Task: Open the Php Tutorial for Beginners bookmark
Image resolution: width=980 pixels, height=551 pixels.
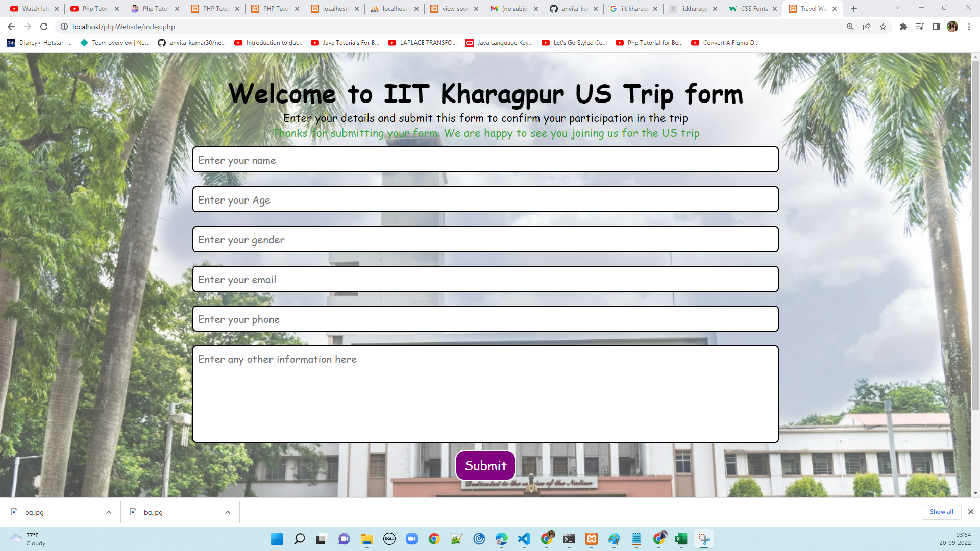Action: pos(649,43)
